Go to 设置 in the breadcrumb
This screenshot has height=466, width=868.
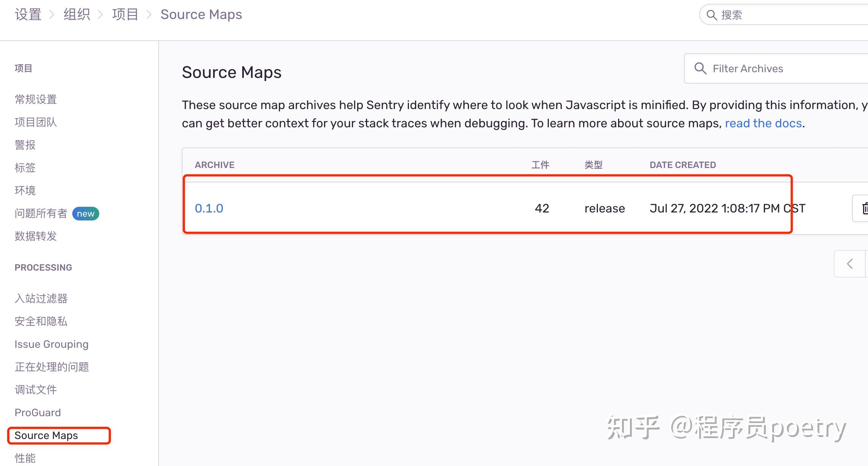click(x=28, y=14)
